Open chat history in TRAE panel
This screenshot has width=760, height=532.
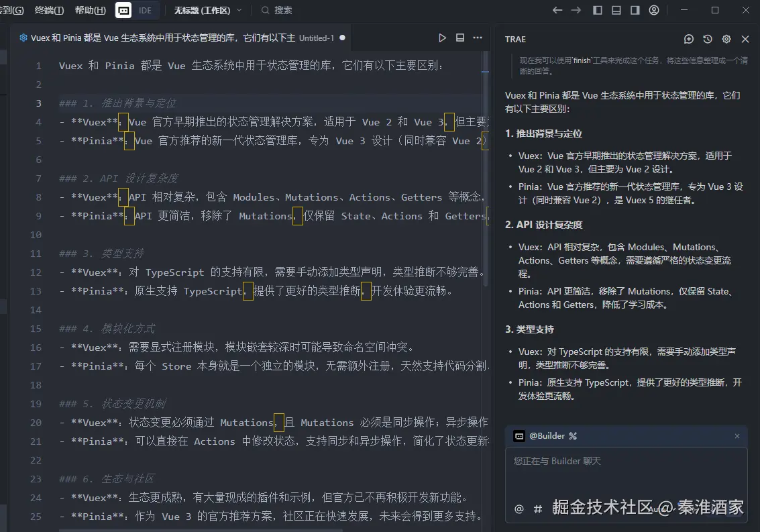pyautogui.click(x=706, y=39)
